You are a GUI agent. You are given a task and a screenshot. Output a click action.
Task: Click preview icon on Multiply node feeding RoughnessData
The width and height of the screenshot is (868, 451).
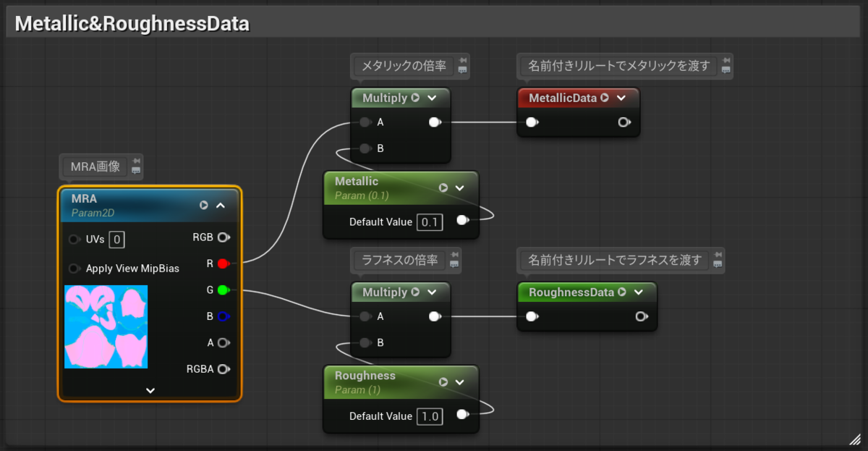[x=415, y=292]
